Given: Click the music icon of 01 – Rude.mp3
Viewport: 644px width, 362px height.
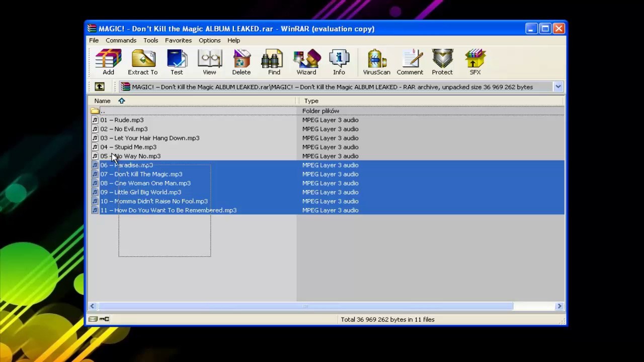Looking at the screenshot, I should pos(95,120).
